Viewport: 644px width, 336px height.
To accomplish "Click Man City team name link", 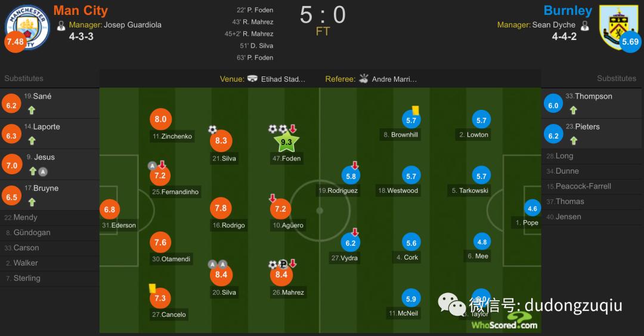I will point(80,11).
